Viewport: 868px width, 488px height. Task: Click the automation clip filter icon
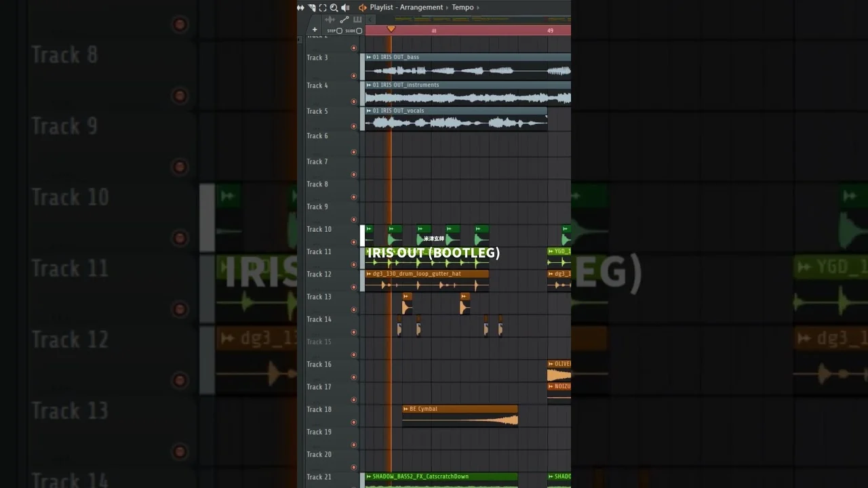(344, 20)
